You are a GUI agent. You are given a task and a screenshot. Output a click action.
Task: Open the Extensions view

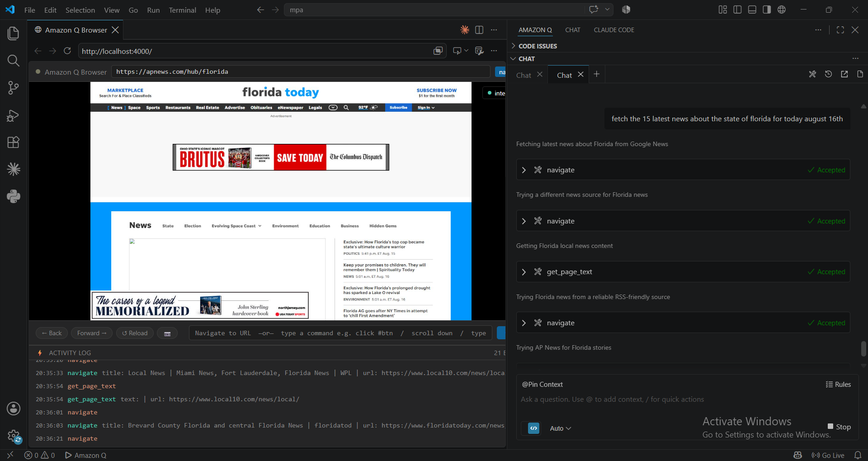click(x=14, y=143)
